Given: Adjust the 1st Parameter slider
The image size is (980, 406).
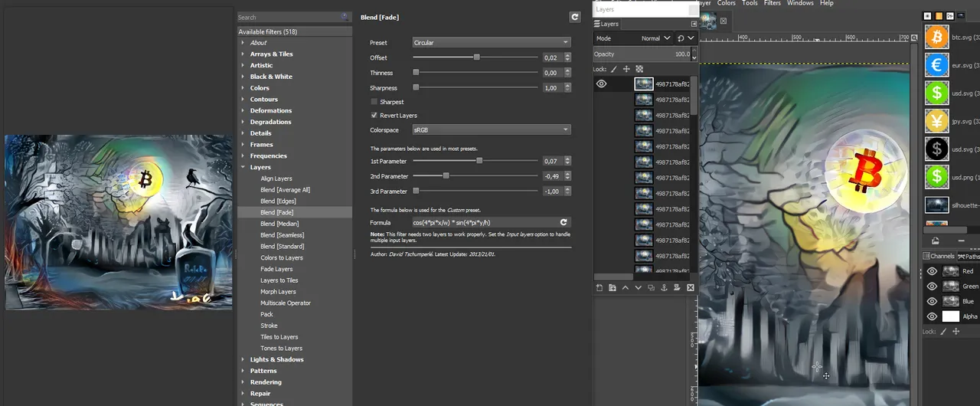Looking at the screenshot, I should click(x=475, y=161).
